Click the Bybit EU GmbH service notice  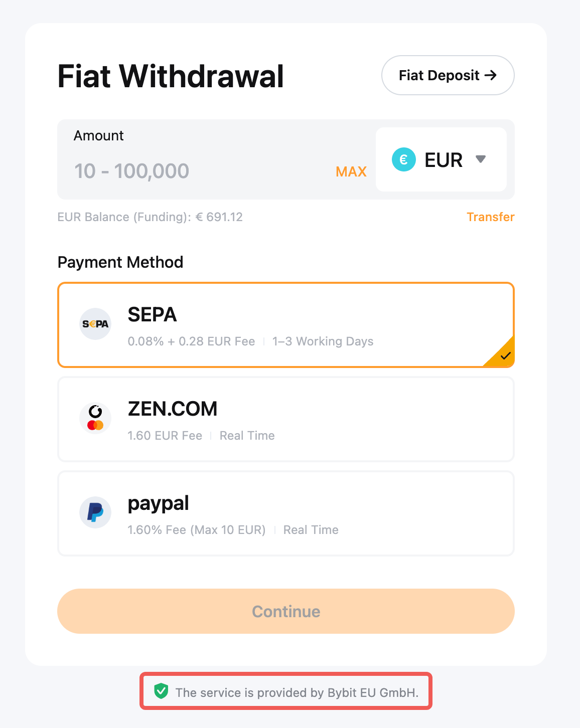point(296,692)
